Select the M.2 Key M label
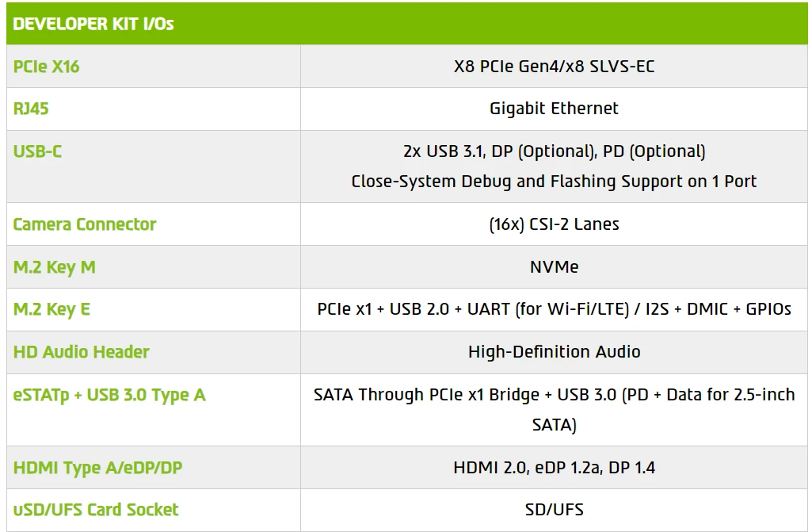 [55, 267]
